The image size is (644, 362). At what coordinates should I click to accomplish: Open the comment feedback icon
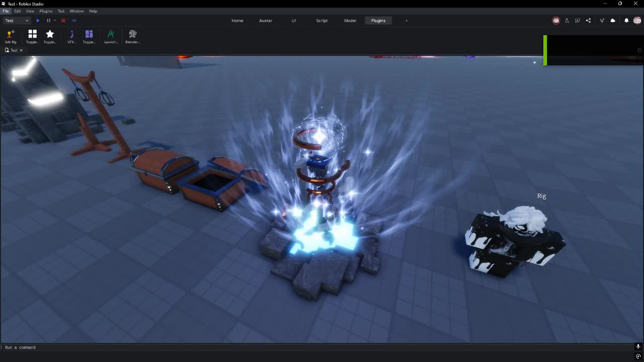pyautogui.click(x=578, y=21)
